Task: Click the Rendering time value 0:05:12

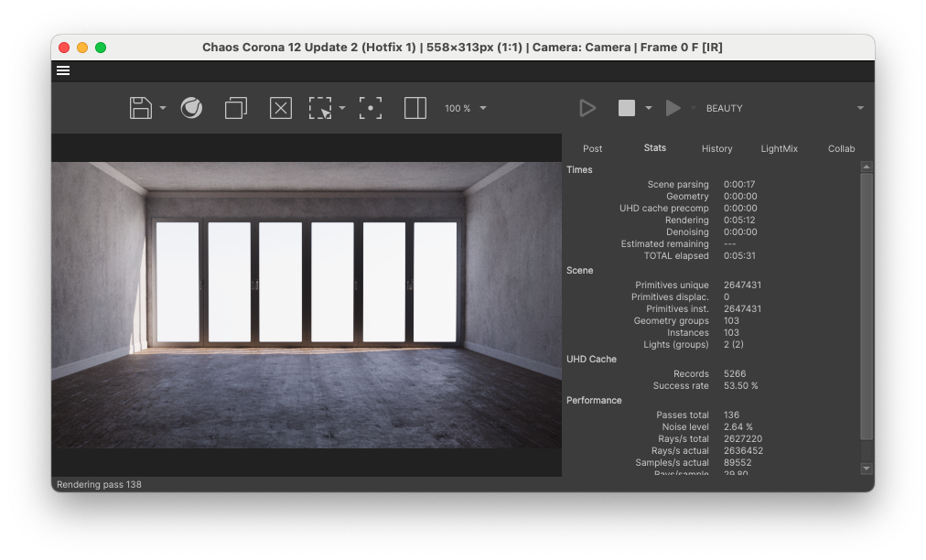Action: [x=739, y=220]
